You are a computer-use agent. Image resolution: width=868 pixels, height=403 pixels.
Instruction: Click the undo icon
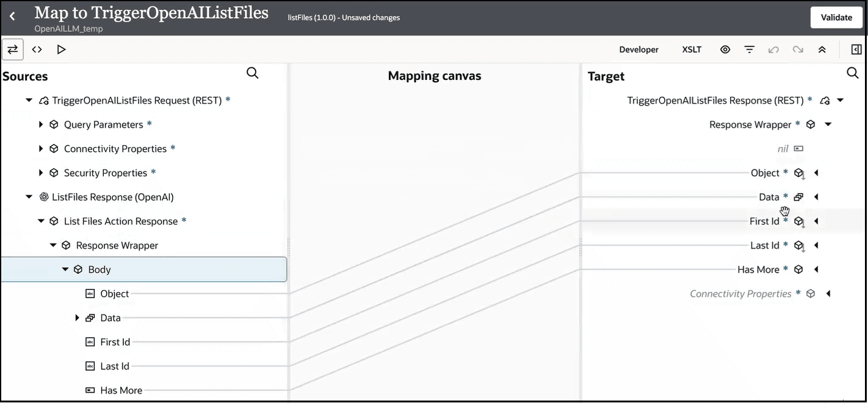click(x=773, y=49)
